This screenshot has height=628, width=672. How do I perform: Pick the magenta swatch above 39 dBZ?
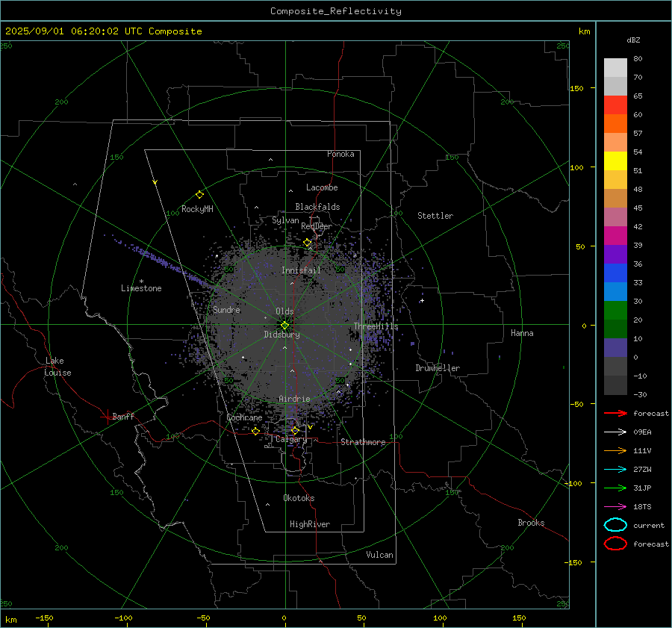click(615, 236)
